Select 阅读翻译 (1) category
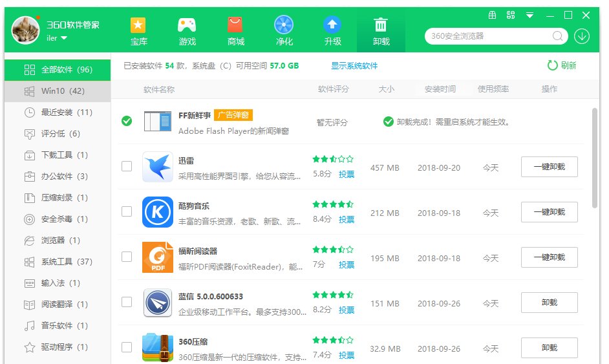The image size is (609, 364). pos(58,305)
